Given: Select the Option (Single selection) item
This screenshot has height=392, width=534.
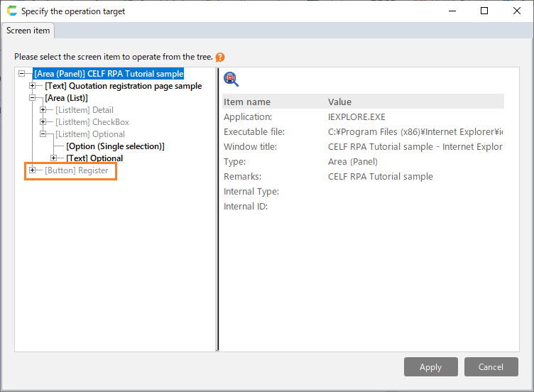Looking at the screenshot, I should click(115, 146).
